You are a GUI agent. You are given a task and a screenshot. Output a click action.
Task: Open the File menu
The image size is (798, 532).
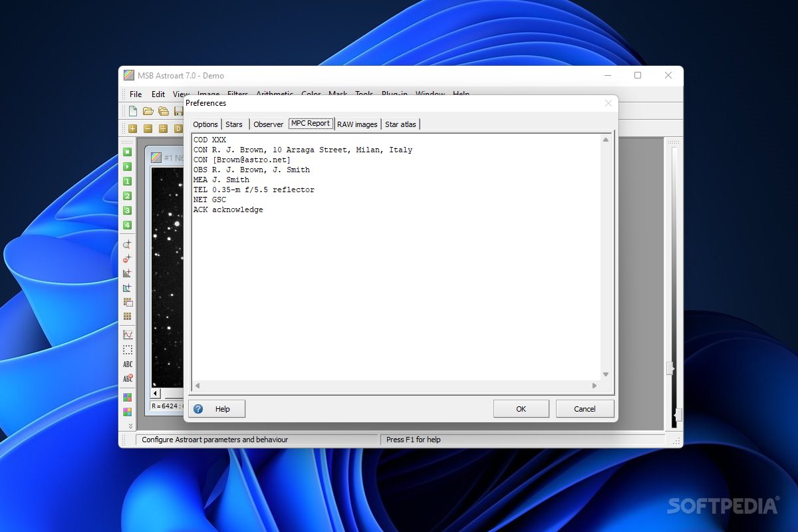point(136,94)
